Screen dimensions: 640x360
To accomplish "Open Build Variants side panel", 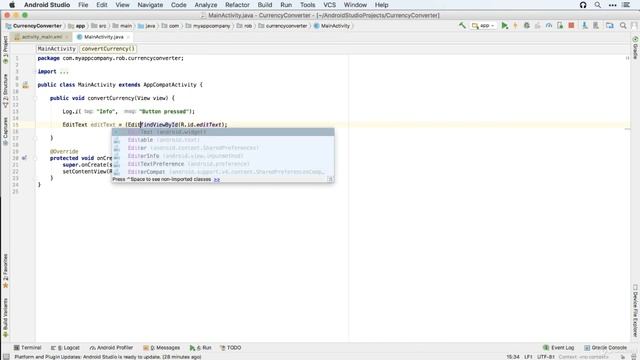I will tap(5, 317).
